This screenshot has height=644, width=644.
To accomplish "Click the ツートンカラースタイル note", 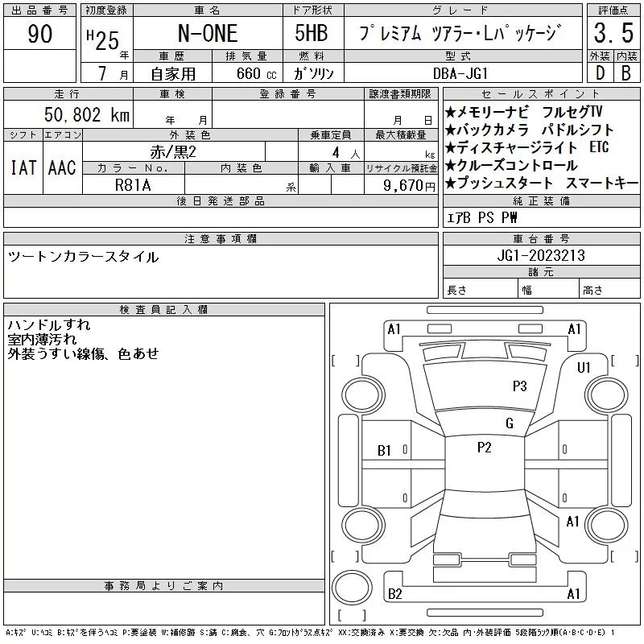I will 83,257.
